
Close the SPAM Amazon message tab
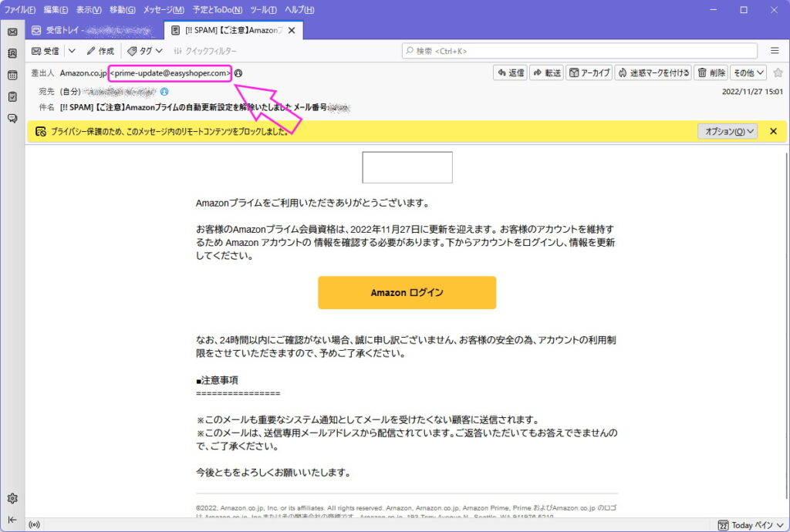coord(292,30)
